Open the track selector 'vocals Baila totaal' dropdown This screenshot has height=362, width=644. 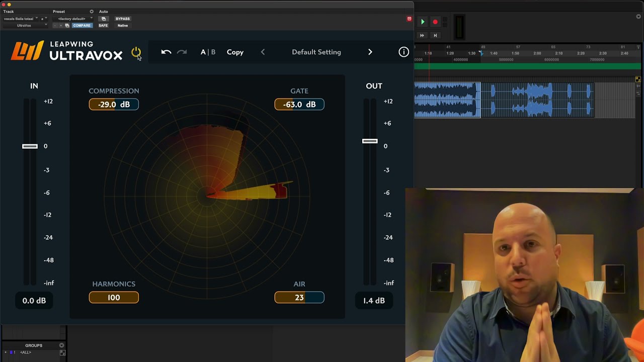coord(21,19)
